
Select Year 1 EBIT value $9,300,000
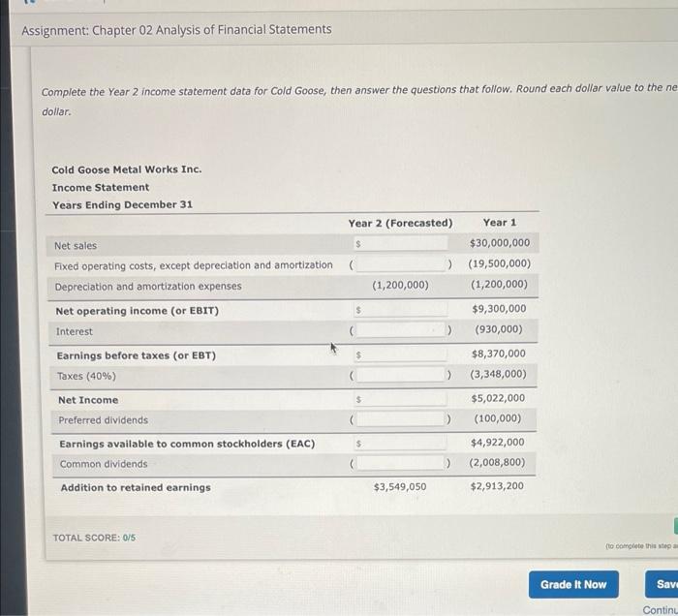pyautogui.click(x=499, y=309)
